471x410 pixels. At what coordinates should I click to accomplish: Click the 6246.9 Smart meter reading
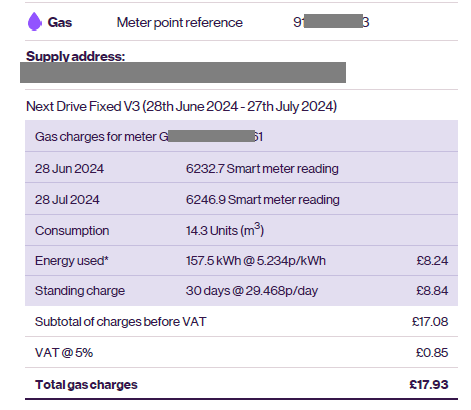[263, 200]
